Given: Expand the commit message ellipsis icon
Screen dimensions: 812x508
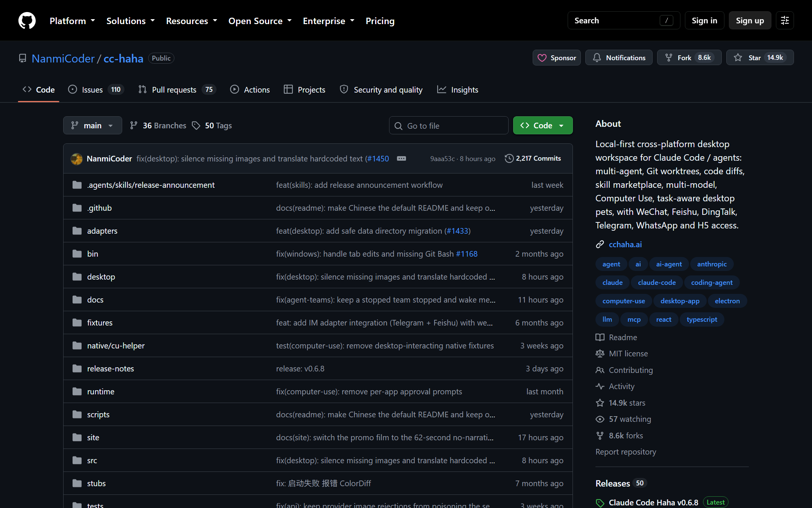Looking at the screenshot, I should [x=401, y=158].
